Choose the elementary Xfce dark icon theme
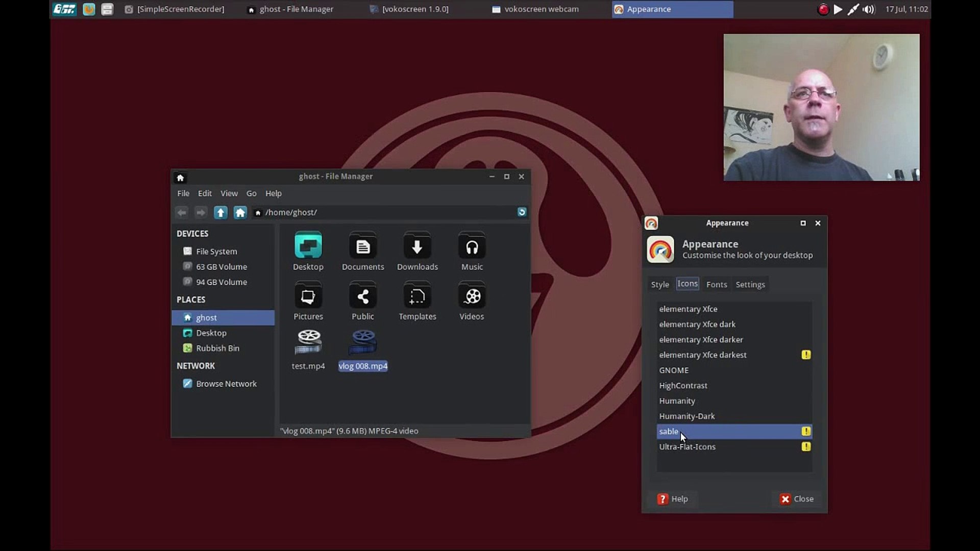Image resolution: width=980 pixels, height=551 pixels. pyautogui.click(x=734, y=324)
